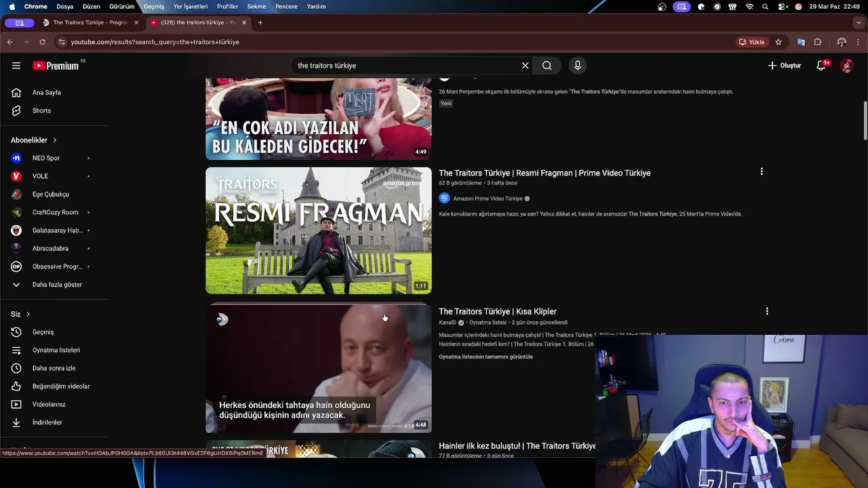The height and width of the screenshot is (488, 868).
Task: Click the NEO Spor new-content dot
Action: coord(88,158)
